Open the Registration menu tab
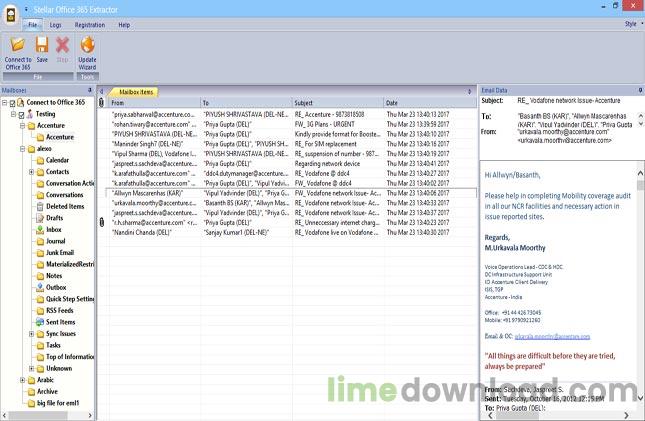The width and height of the screenshot is (645, 421). (x=90, y=25)
